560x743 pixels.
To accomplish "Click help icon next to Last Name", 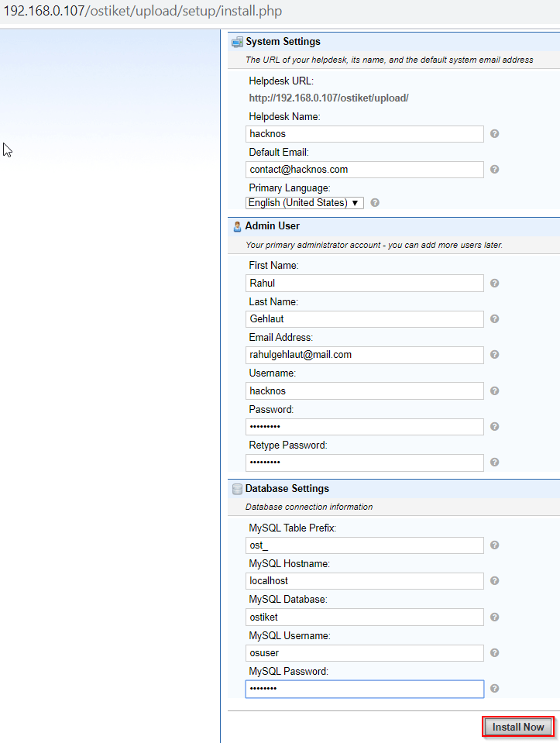I will tap(494, 319).
